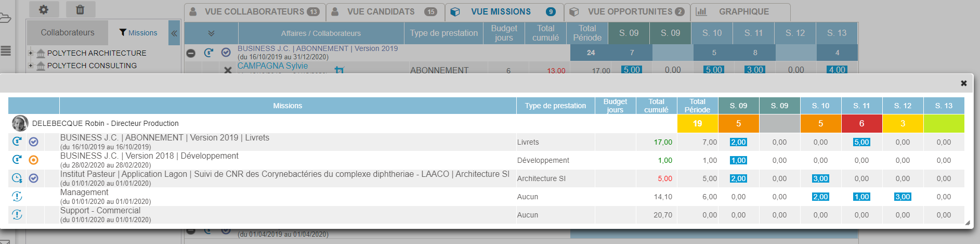980x244 pixels.
Task: Expand POLYTECH ARCHITECTURE tree node
Action: coord(31,53)
